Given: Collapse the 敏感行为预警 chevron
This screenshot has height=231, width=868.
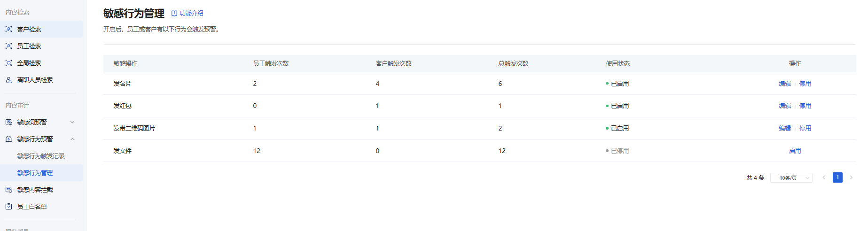Looking at the screenshot, I should click(x=72, y=139).
